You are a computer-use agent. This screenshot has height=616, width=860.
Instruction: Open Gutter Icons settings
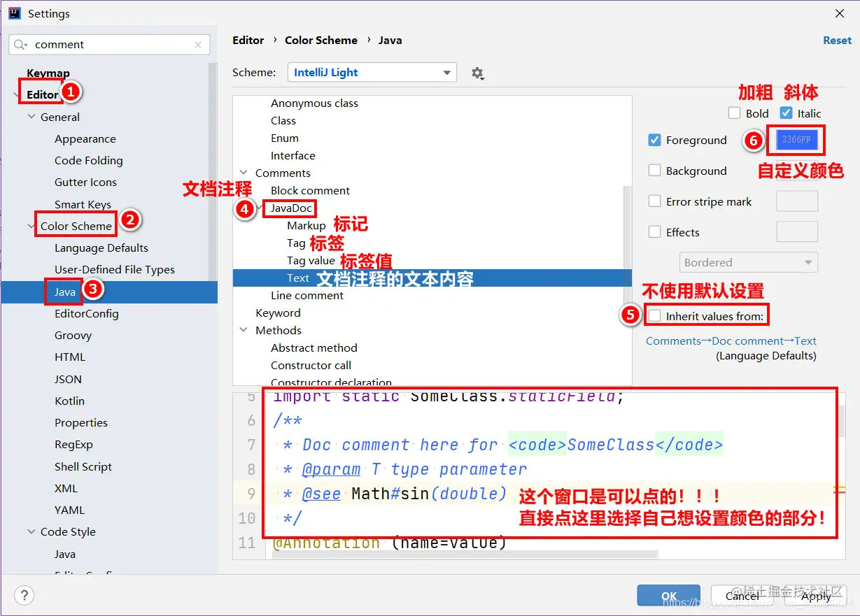click(85, 182)
